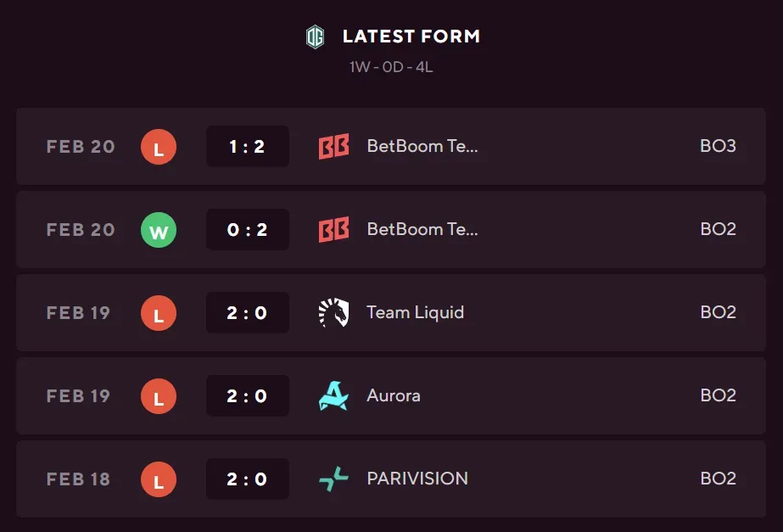Click BetBoom logo in the 0:2 match row
The width and height of the screenshot is (783, 532).
(333, 230)
